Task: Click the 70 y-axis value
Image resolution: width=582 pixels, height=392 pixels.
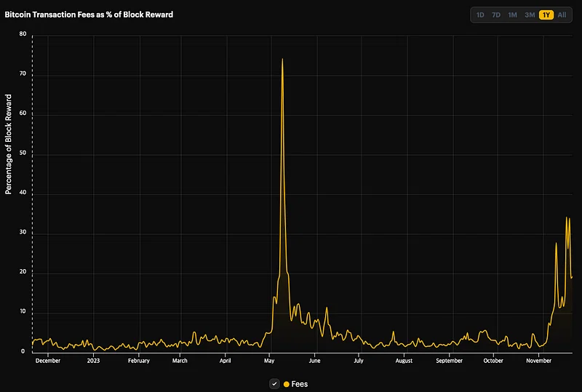Action: 23,73
